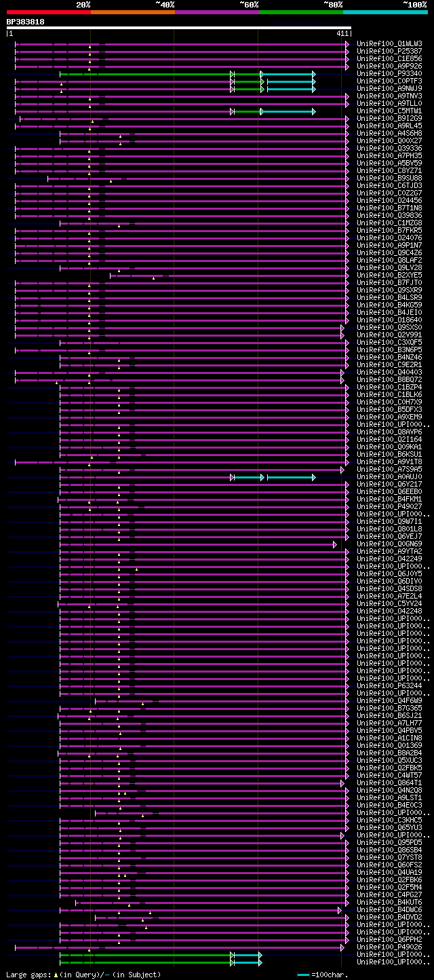Select UniRef100_Q6VEJ7 label
Screen dimensions: 434x980
(389, 536)
